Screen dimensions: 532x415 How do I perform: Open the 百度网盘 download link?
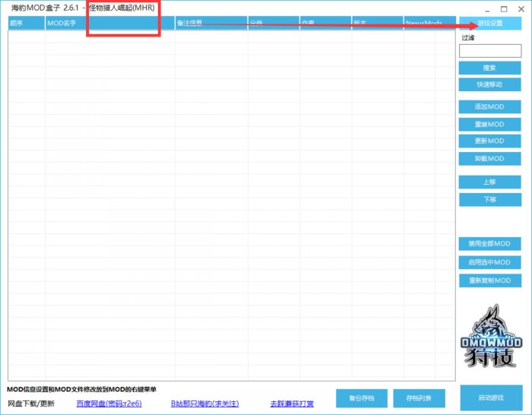pyautogui.click(x=109, y=404)
